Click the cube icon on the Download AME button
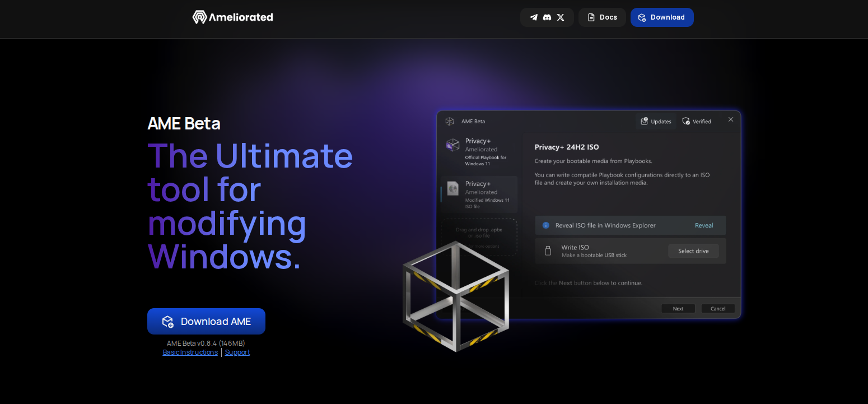This screenshot has width=868, height=404. [168, 322]
